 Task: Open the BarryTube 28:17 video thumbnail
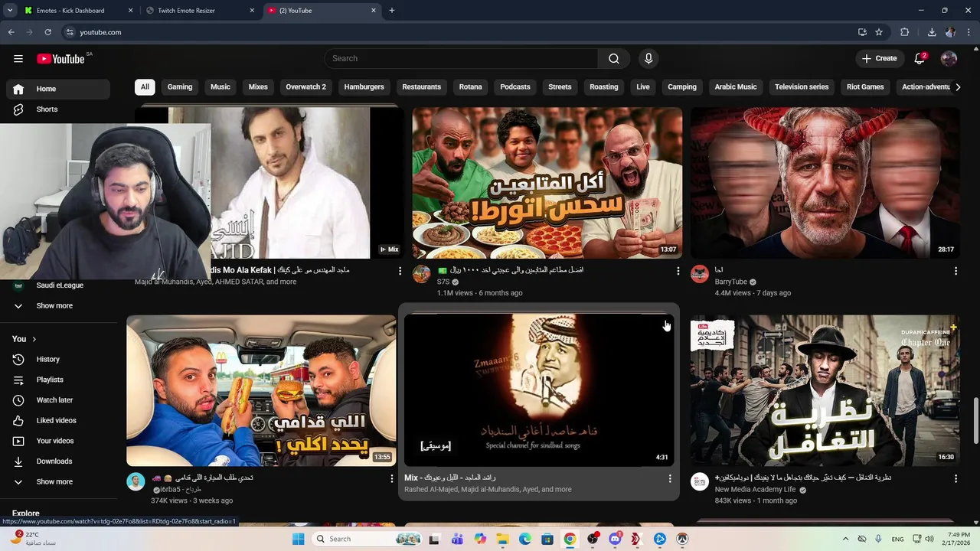click(825, 183)
